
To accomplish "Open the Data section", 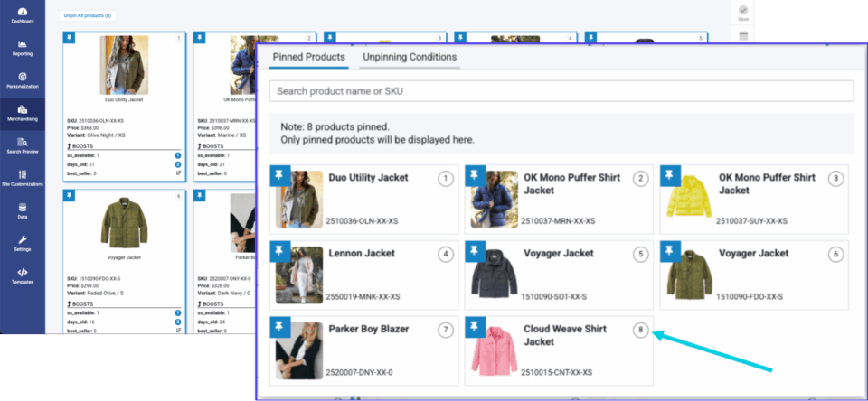I will 23,210.
